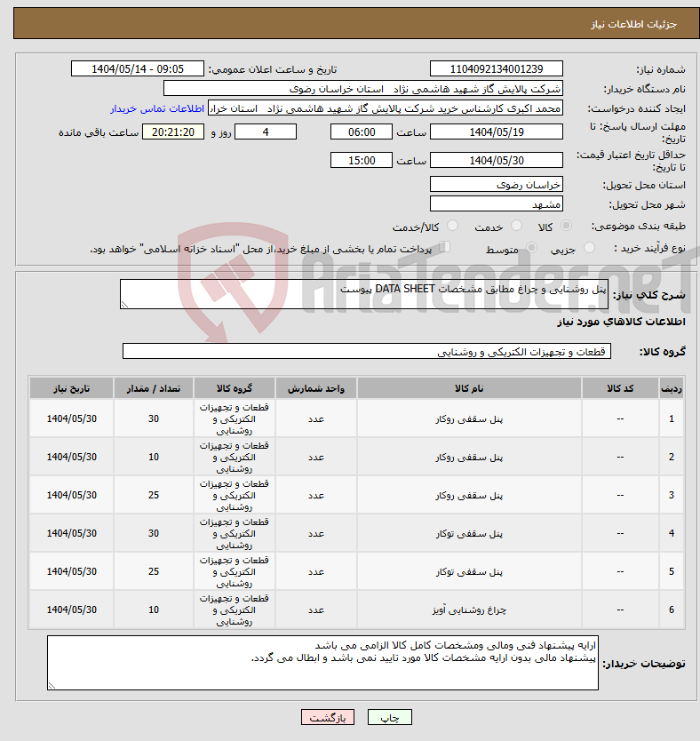The height and width of the screenshot is (741, 700).
Task: Click quantity 10 in row 6
Action: [x=154, y=610]
